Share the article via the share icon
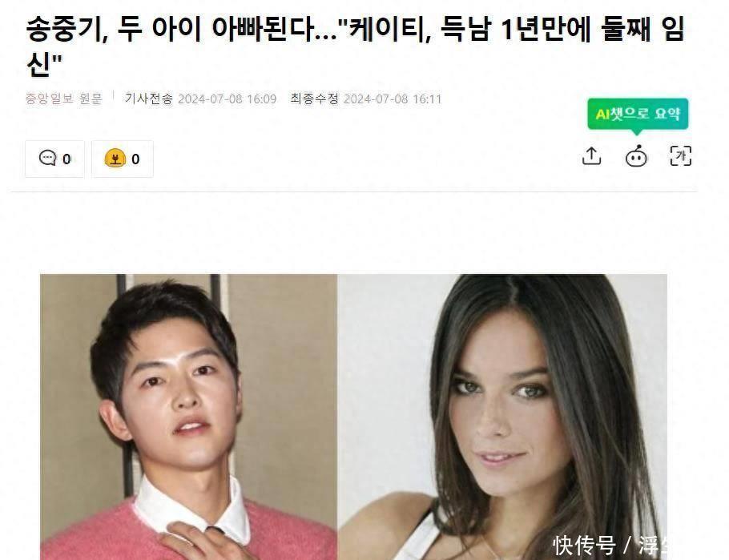This screenshot has height=560, width=729. [591, 156]
